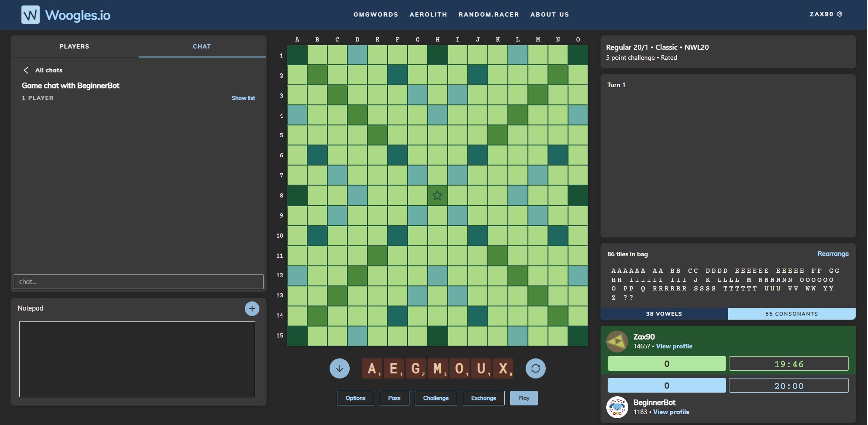Return tiles to rack using down arrow icon

click(x=339, y=368)
